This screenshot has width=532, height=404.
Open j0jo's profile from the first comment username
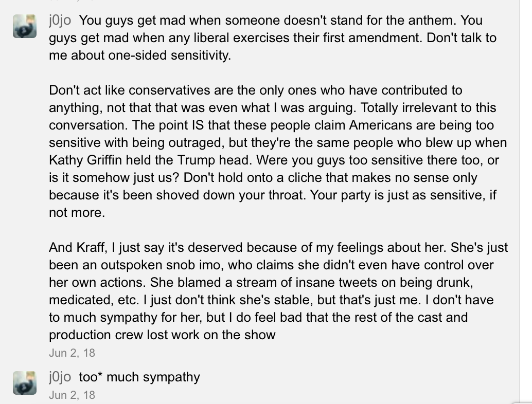tap(60, 21)
